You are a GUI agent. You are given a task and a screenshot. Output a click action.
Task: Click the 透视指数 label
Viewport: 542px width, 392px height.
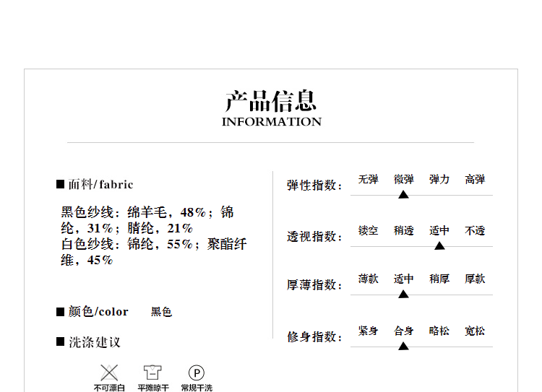pos(314,237)
